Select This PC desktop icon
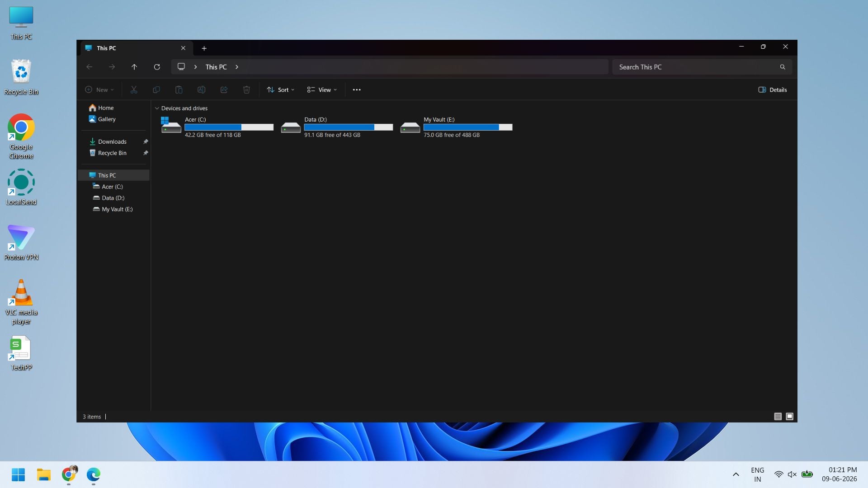This screenshot has height=488, width=868. [21, 23]
